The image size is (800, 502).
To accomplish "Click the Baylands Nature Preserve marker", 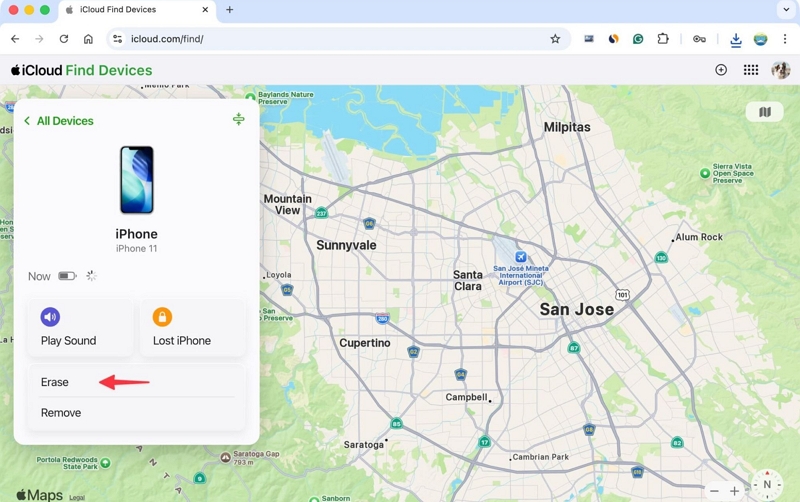I will coord(250,96).
